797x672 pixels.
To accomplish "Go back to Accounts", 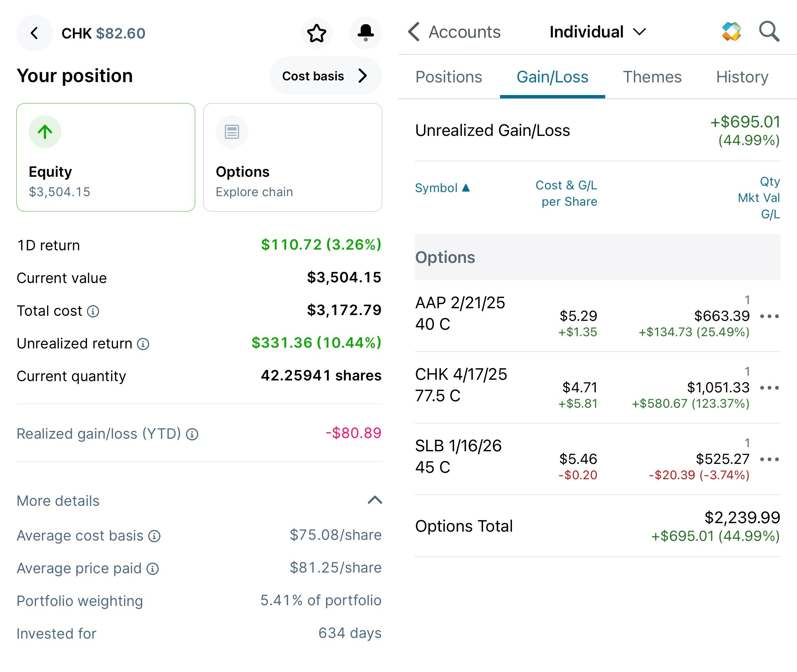I will pos(454,32).
